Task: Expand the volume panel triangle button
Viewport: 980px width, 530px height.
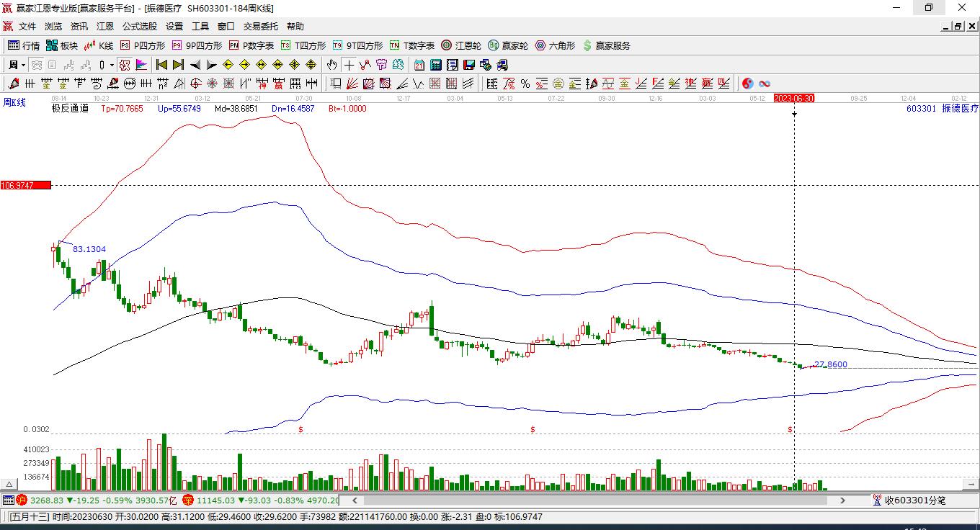Action: click(9, 485)
